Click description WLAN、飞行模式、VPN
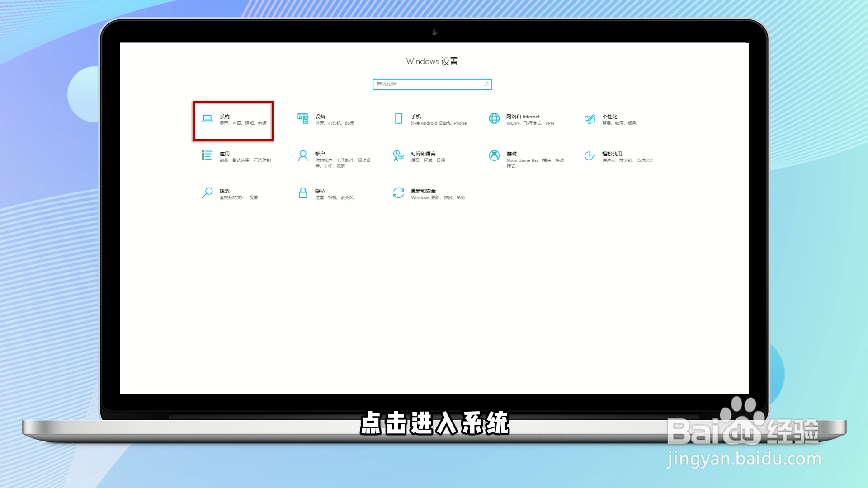 coord(530,123)
